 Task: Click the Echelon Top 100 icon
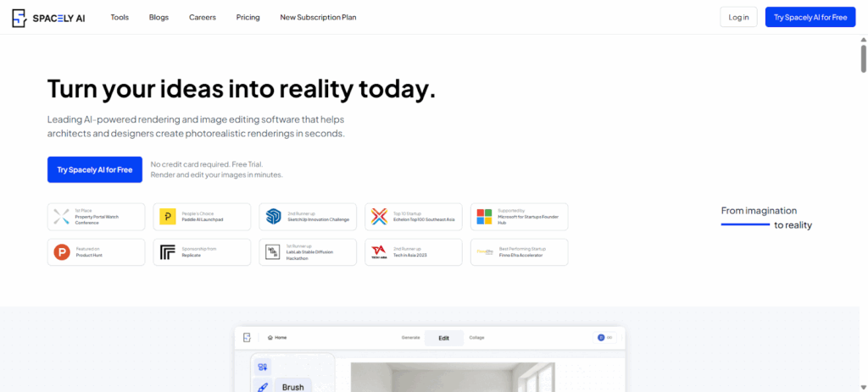click(x=379, y=217)
